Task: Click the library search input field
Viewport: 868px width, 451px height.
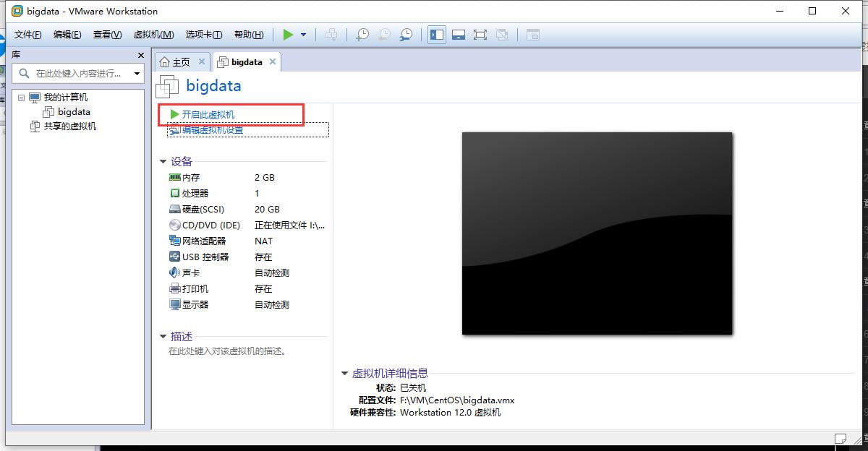Action: (x=78, y=73)
